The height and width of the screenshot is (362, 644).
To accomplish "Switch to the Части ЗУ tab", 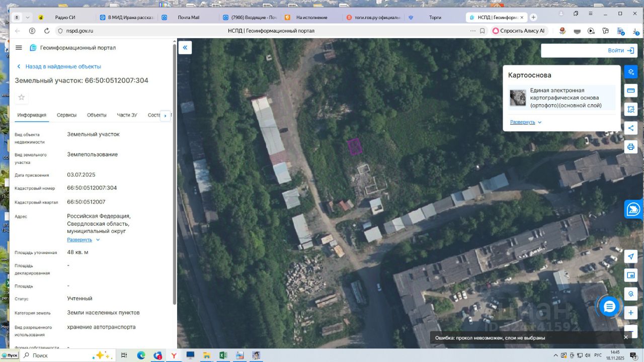I will click(127, 115).
